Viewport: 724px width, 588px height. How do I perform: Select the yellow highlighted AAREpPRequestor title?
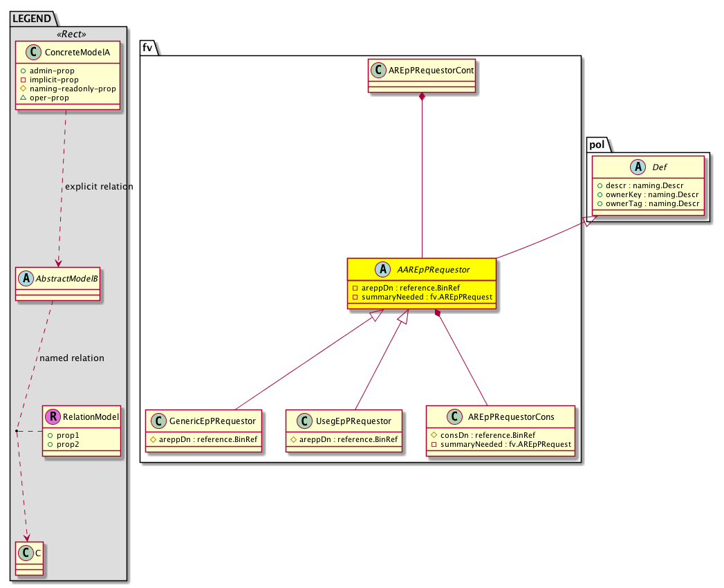click(434, 269)
